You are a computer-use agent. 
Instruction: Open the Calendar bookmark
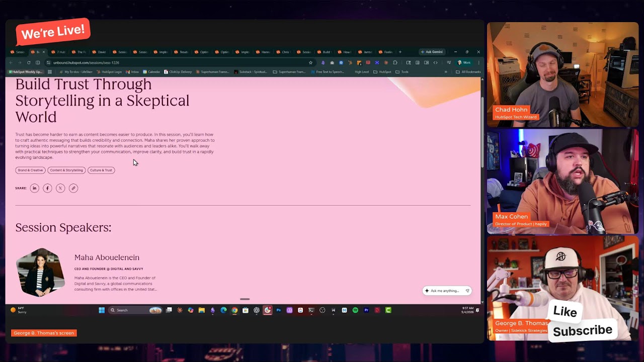pyautogui.click(x=151, y=72)
